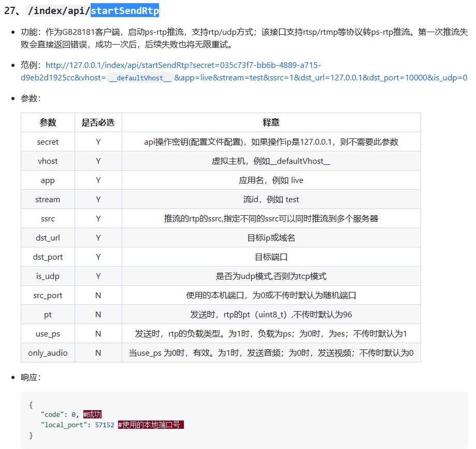476x449 pixels.
Task: Click the '是否必选' table header
Action: (98, 122)
